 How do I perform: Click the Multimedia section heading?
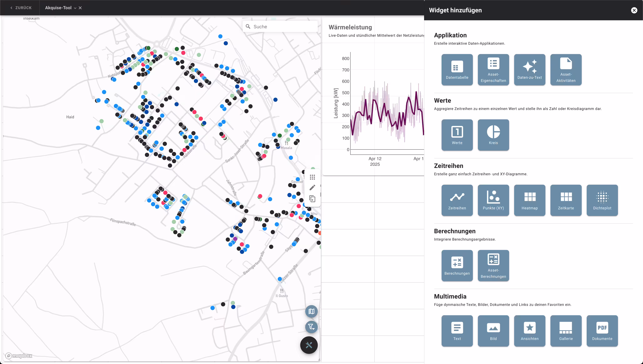coord(450,296)
